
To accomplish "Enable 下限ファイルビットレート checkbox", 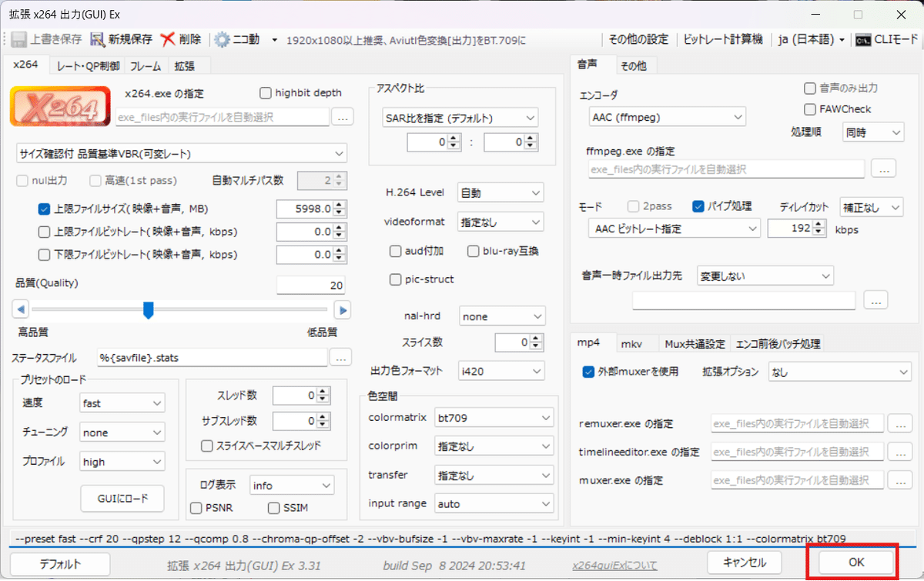I will tap(44, 254).
